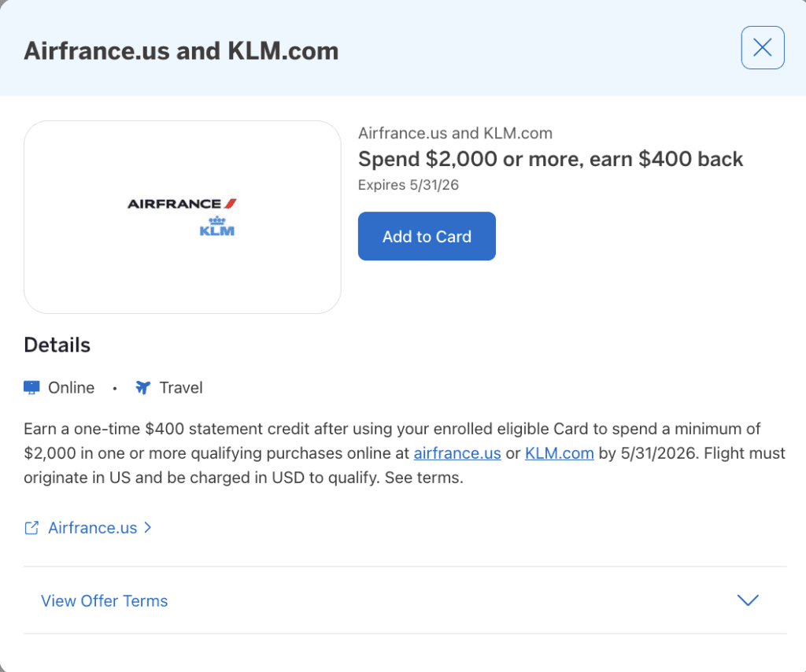The height and width of the screenshot is (672, 806).
Task: Click the Travel category label
Action: coord(181,388)
